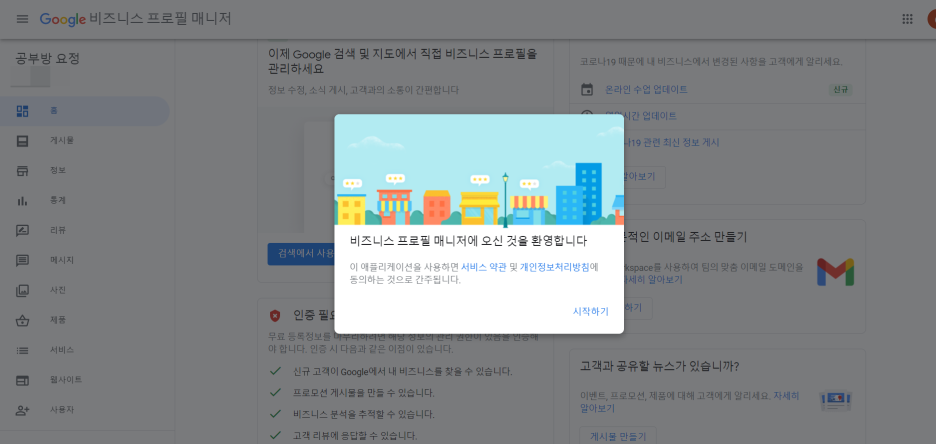Click the welcome dialog city illustration
Image resolution: width=936 pixels, height=444 pixels.
click(479, 169)
